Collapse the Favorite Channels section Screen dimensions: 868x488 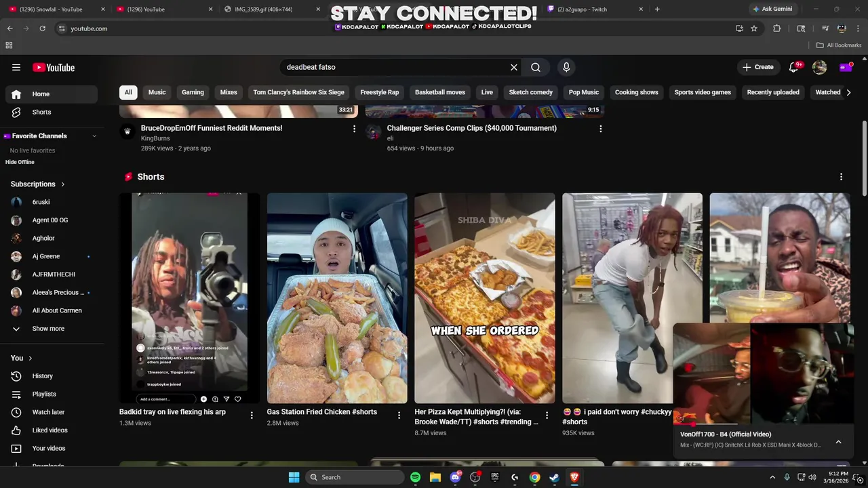[x=94, y=136]
